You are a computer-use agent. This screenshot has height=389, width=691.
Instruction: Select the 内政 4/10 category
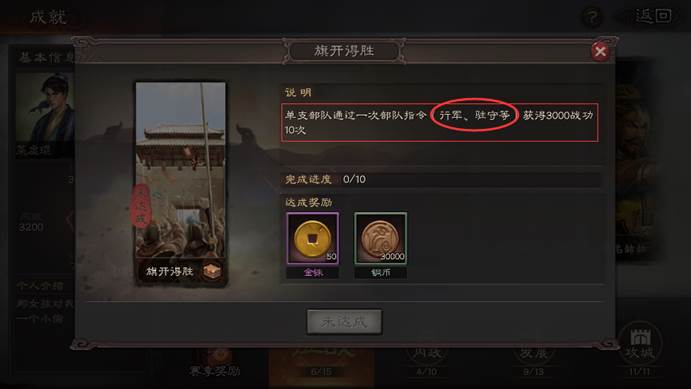click(x=427, y=361)
